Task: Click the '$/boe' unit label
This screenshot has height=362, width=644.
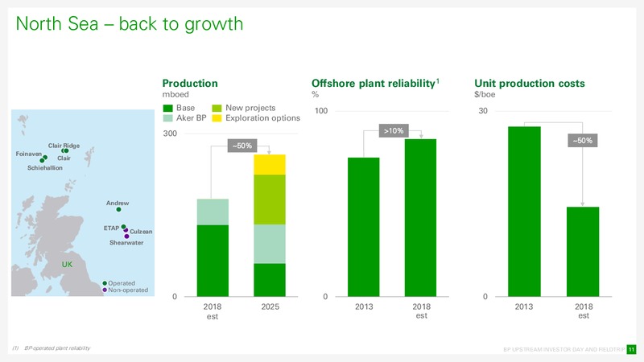Action: [485, 94]
